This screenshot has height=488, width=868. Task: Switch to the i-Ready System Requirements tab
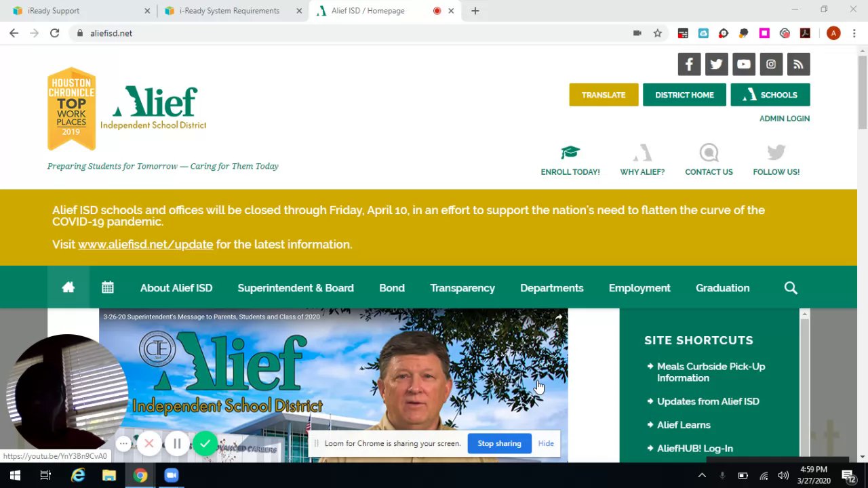(233, 11)
